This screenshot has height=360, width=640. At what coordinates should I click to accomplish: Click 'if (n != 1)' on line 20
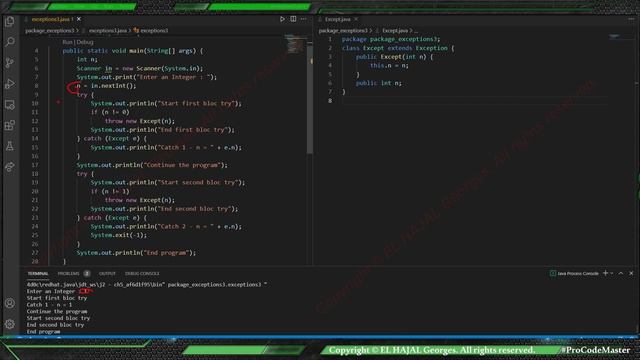110,191
